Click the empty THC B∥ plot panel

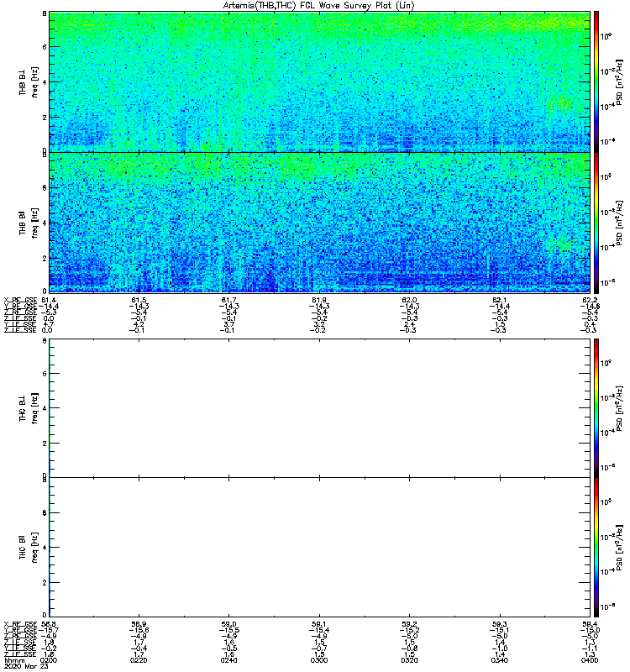(320, 548)
